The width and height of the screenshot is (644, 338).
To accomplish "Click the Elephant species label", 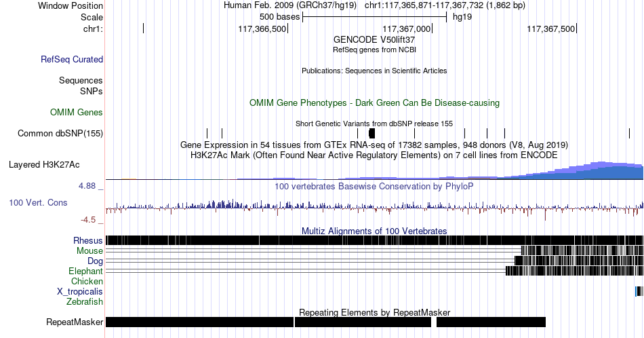I will click(x=86, y=271).
